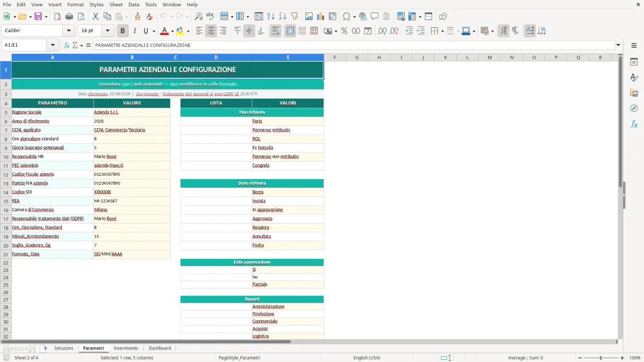Toggle Merge and Center Cells
The image size is (644, 362).
point(290,31)
